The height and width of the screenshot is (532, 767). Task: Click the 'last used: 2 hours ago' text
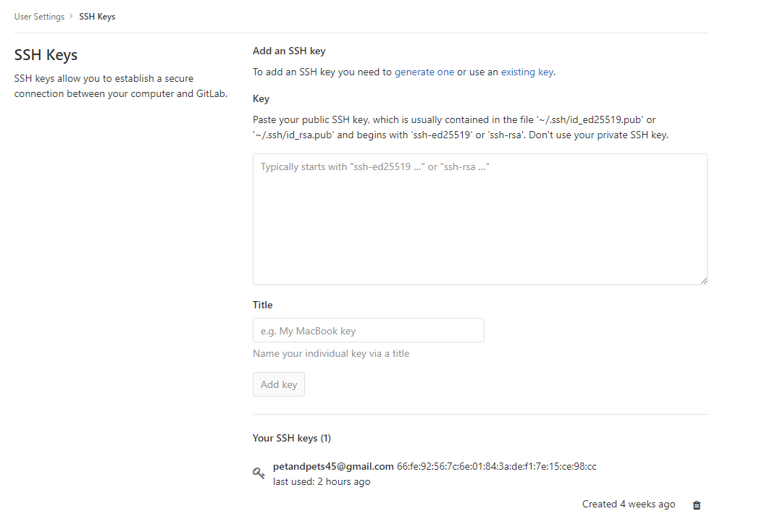tap(322, 481)
